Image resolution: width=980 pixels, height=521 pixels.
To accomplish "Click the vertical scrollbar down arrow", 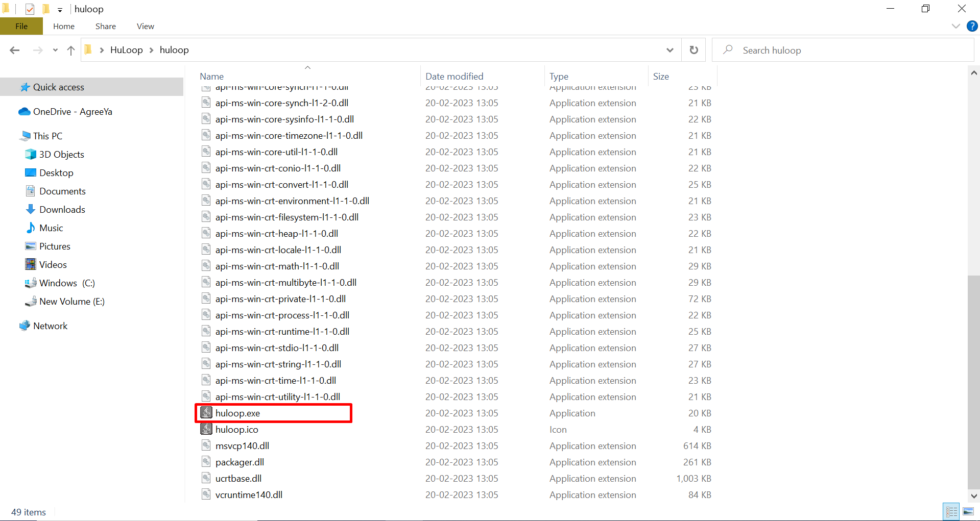I will coord(973,495).
